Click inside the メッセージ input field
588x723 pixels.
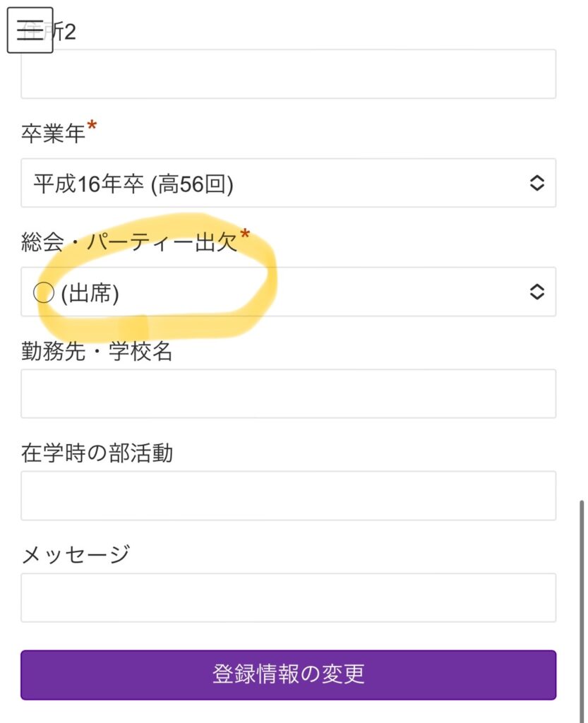288,597
